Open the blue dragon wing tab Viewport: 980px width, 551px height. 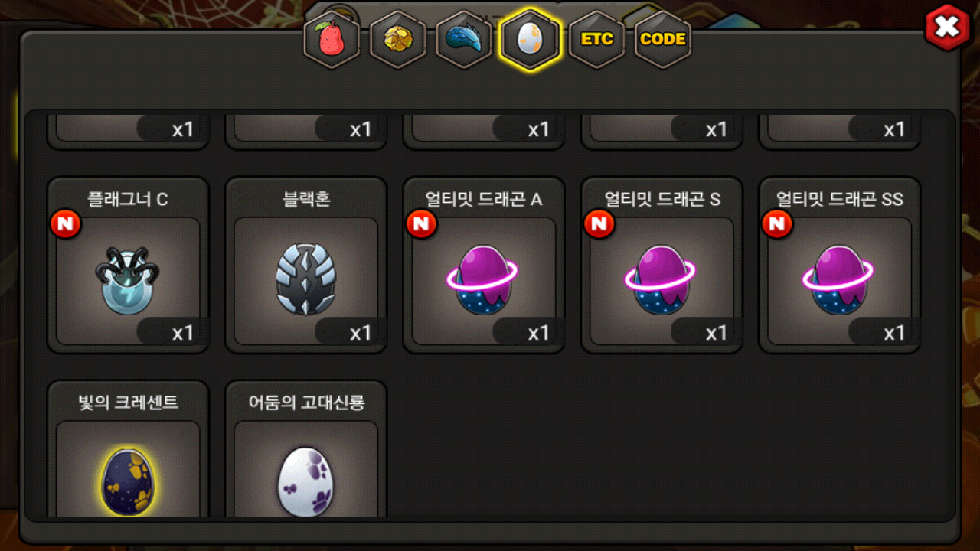click(464, 40)
